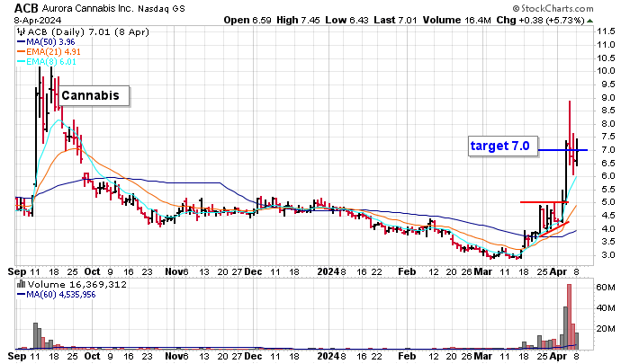Click the 10.5 price axis label

coord(606,58)
